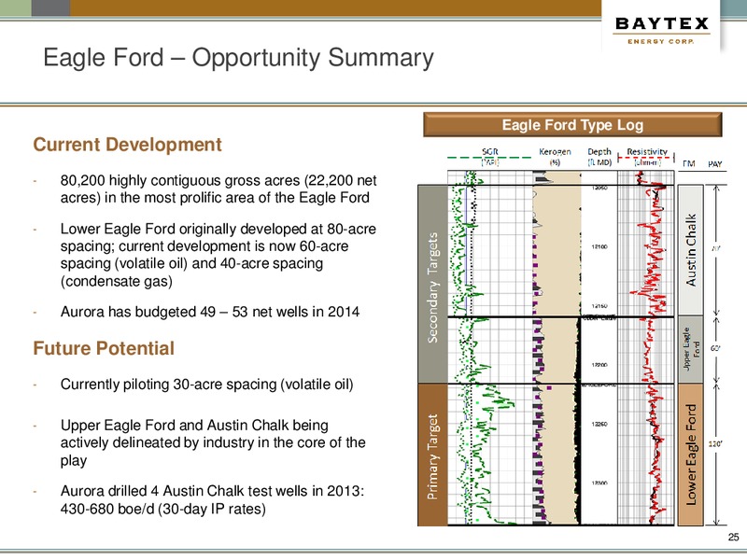Click the Kerogen (%) column header
Viewport: 747px width, 560px height.
click(x=555, y=157)
